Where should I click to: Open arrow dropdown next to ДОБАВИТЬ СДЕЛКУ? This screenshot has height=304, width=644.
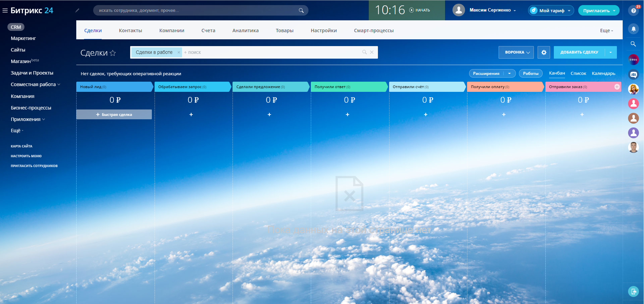(611, 53)
